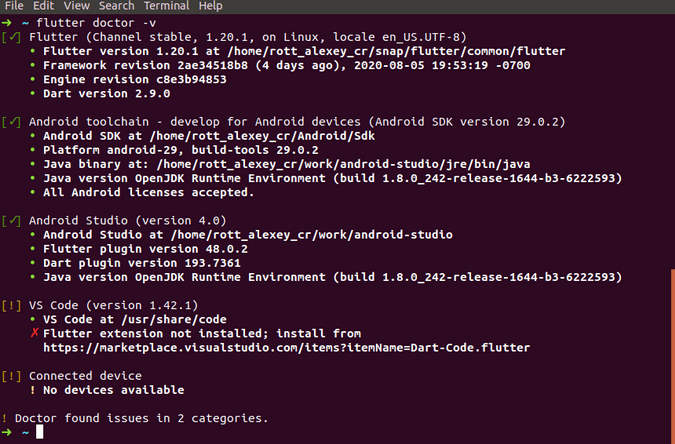675x444 pixels.
Task: Click the warning mark beside VS Code
Action: pos(11,305)
